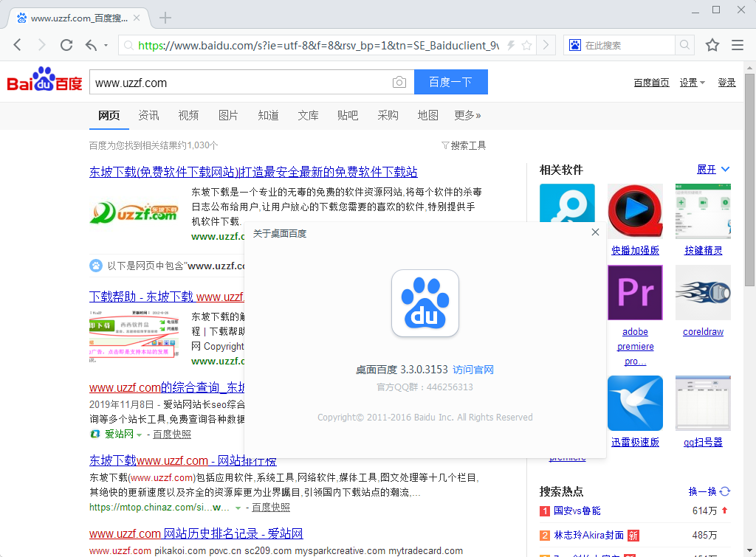Viewport: 756px width, 557px height.
Task: Open the 采购 tab
Action: (388, 116)
